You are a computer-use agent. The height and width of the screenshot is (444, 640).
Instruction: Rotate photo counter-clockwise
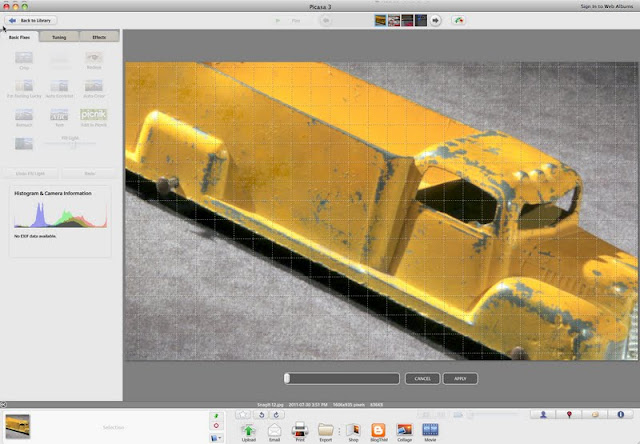261,415
